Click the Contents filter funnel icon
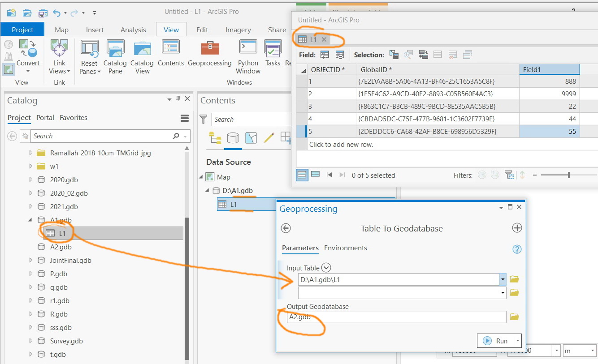This screenshot has width=598, height=364. tap(204, 119)
